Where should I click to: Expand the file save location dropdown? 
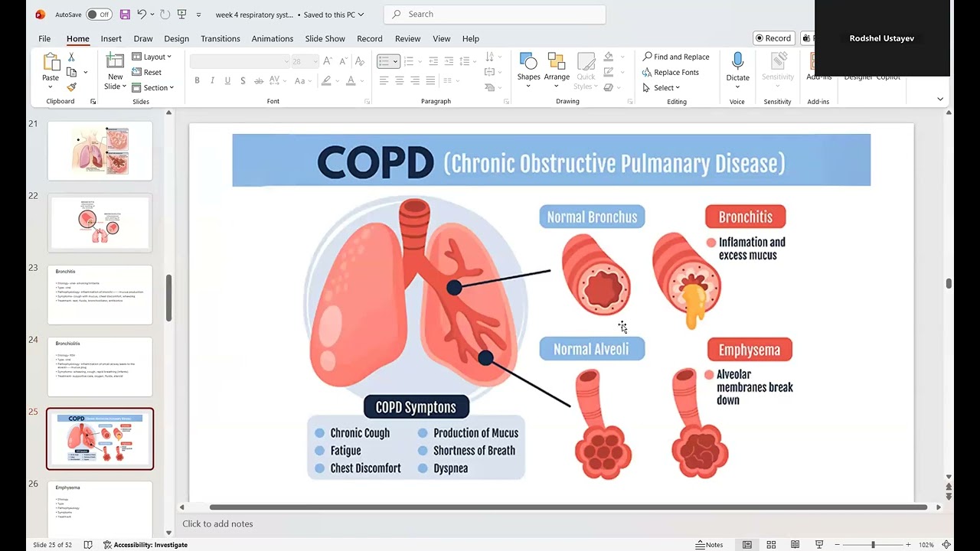(x=361, y=15)
